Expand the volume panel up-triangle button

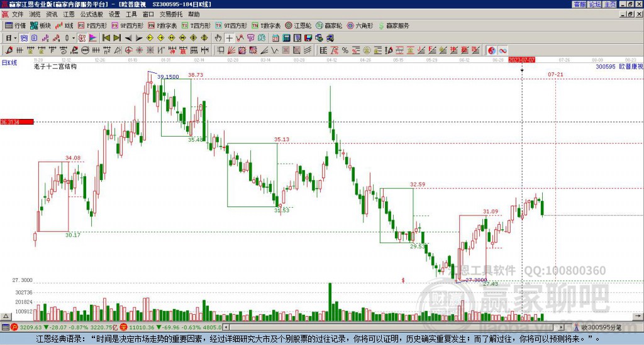click(6, 317)
